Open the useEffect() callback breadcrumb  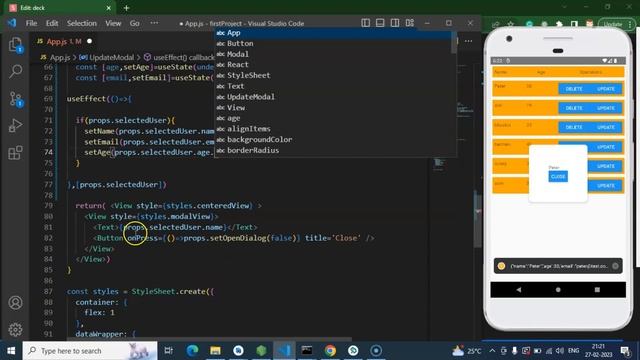(179, 57)
